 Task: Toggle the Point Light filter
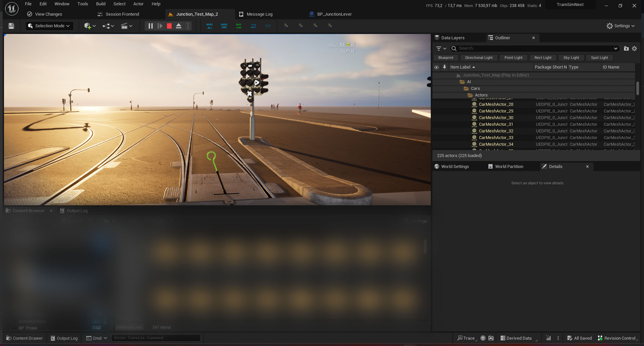(x=513, y=58)
